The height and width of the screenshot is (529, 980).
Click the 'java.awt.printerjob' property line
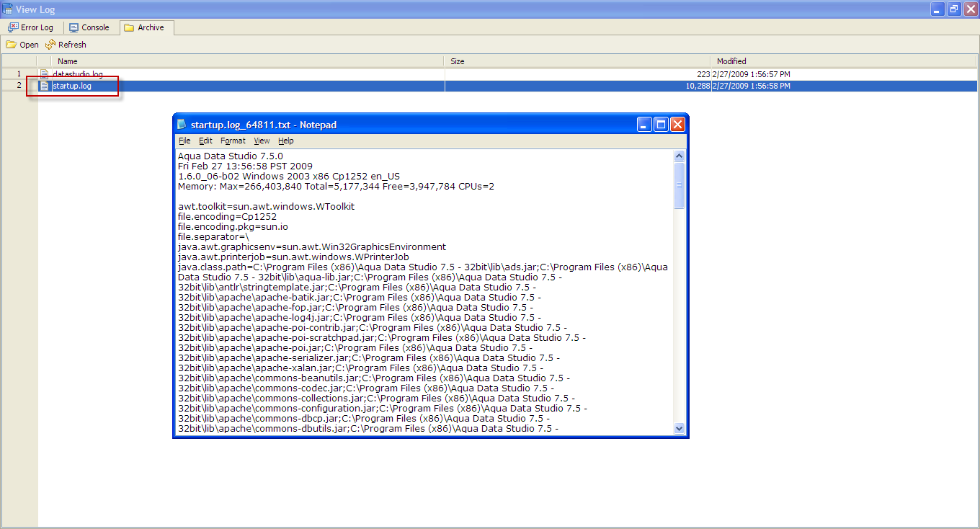293,257
